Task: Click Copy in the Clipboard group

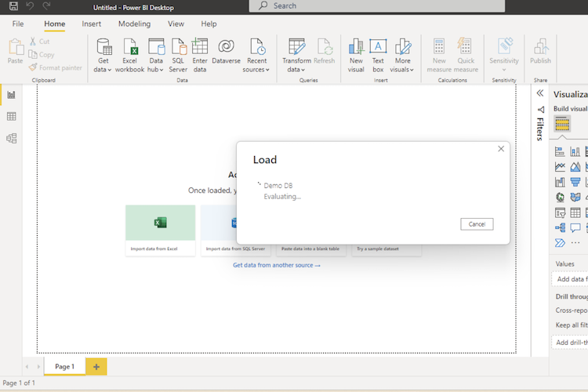Action: pyautogui.click(x=42, y=55)
